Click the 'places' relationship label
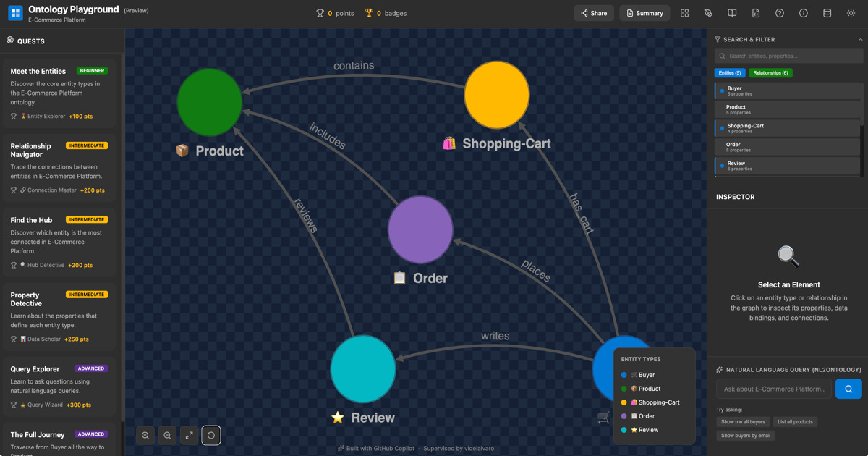This screenshot has height=456, width=868. coord(536,270)
